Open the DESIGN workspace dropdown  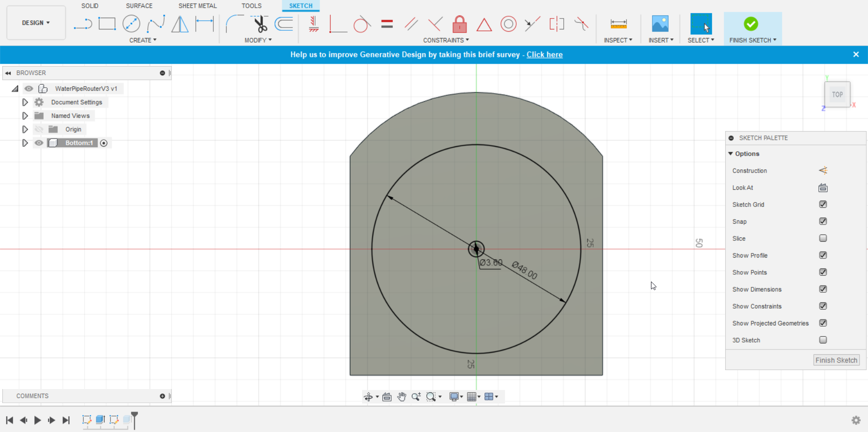36,23
